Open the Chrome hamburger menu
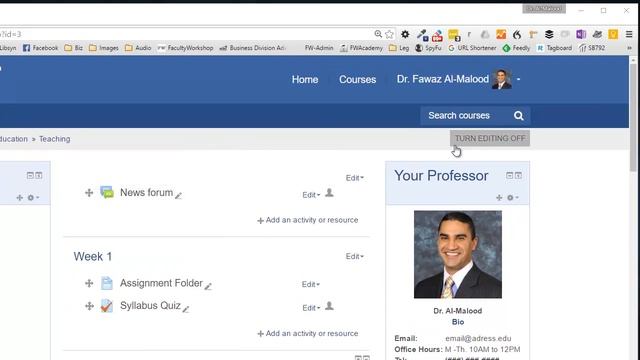640x360 pixels. (629, 35)
